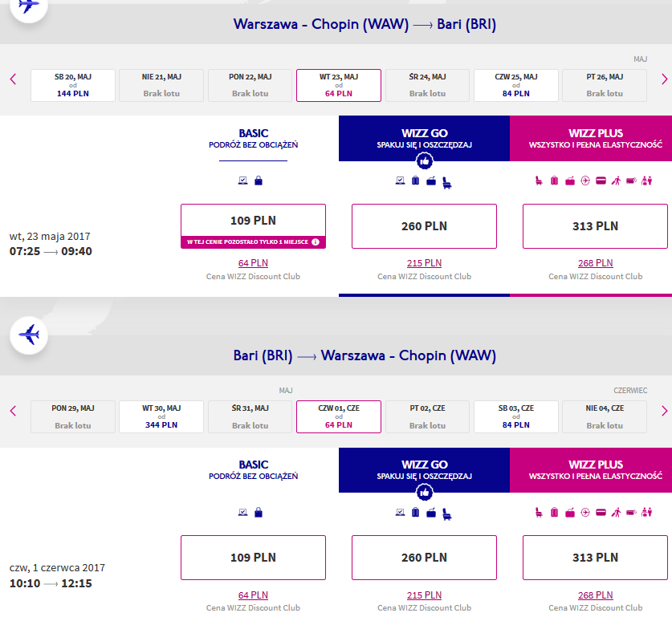Select the WT 23, MAJ date at 64 PLN
This screenshot has width=672, height=617.
click(x=339, y=85)
